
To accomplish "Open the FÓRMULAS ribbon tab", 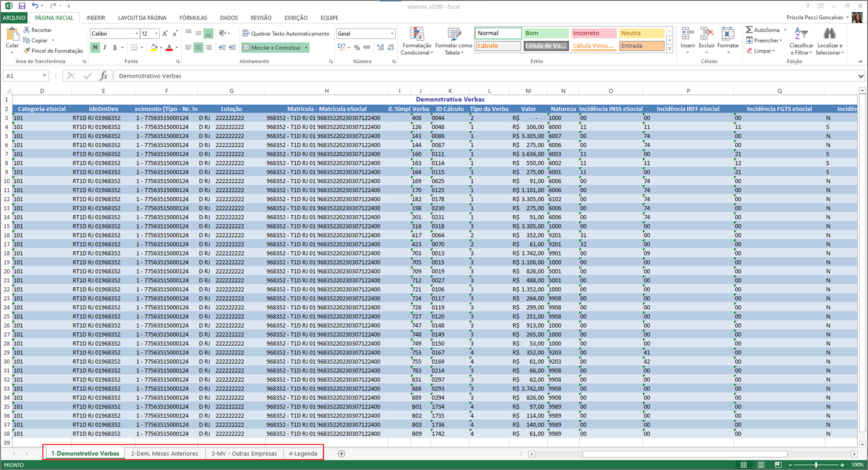I will click(193, 18).
